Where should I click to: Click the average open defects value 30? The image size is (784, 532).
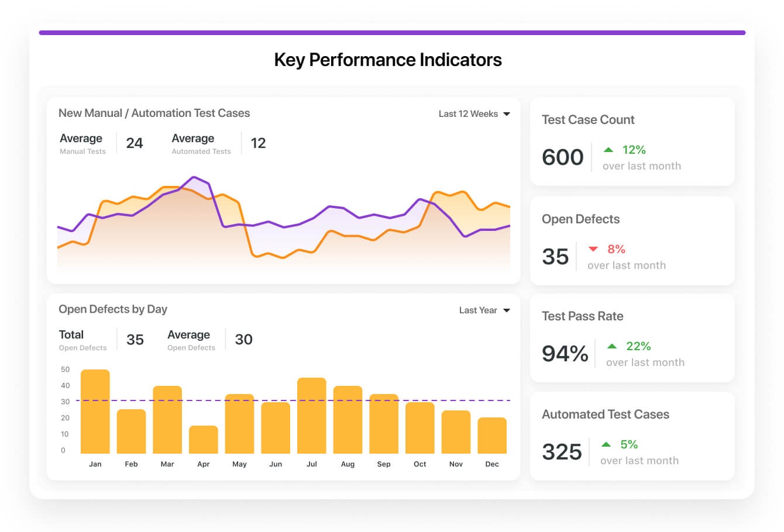244,340
